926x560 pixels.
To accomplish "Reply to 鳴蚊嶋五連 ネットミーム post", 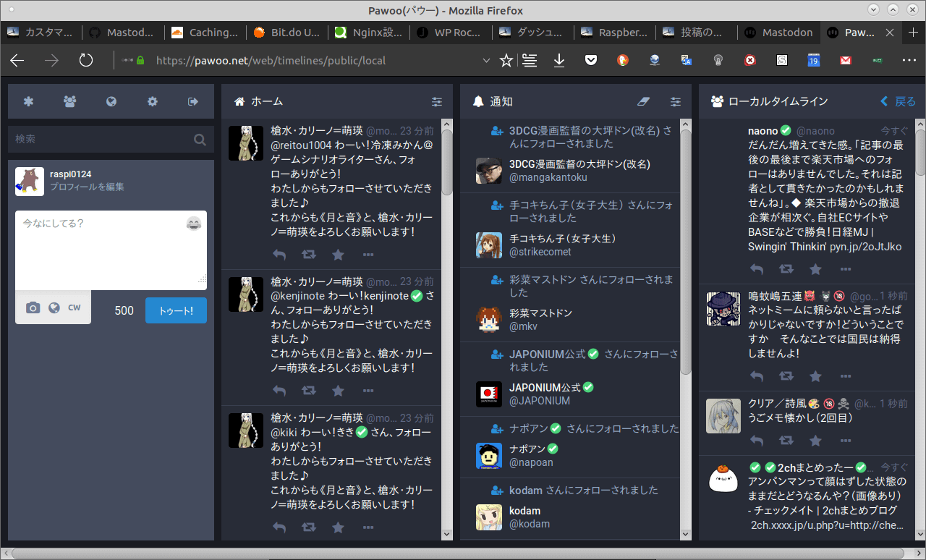I will coord(757,376).
